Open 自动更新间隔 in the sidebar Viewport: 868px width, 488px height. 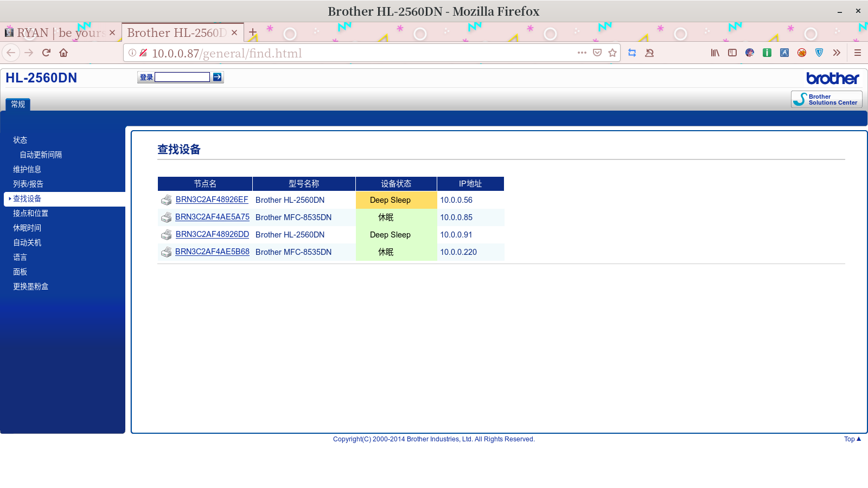point(41,155)
